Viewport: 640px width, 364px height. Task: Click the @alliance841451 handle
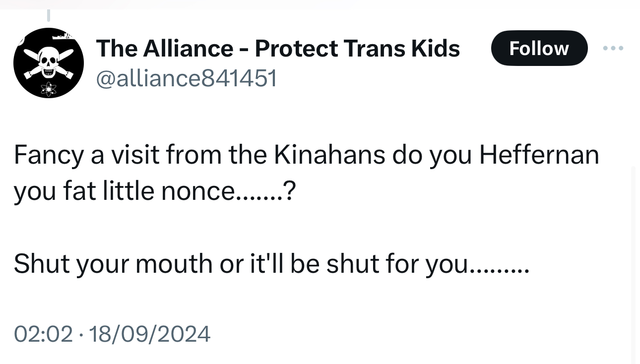point(187,78)
